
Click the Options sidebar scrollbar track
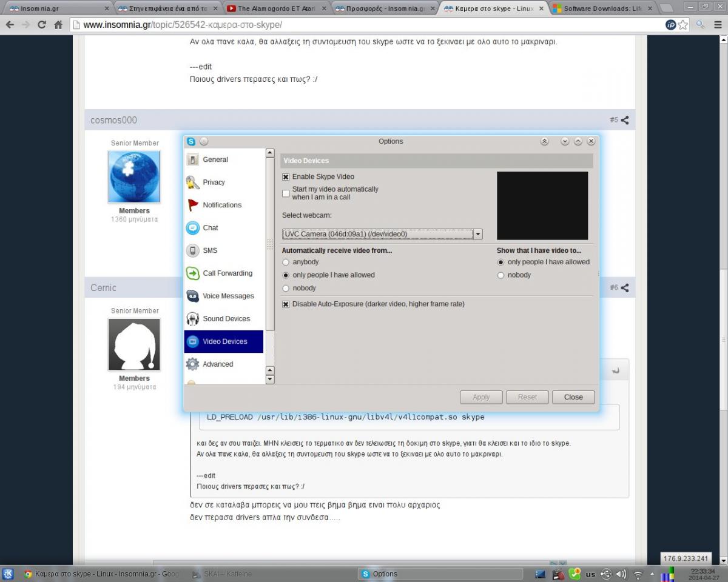[x=270, y=263]
